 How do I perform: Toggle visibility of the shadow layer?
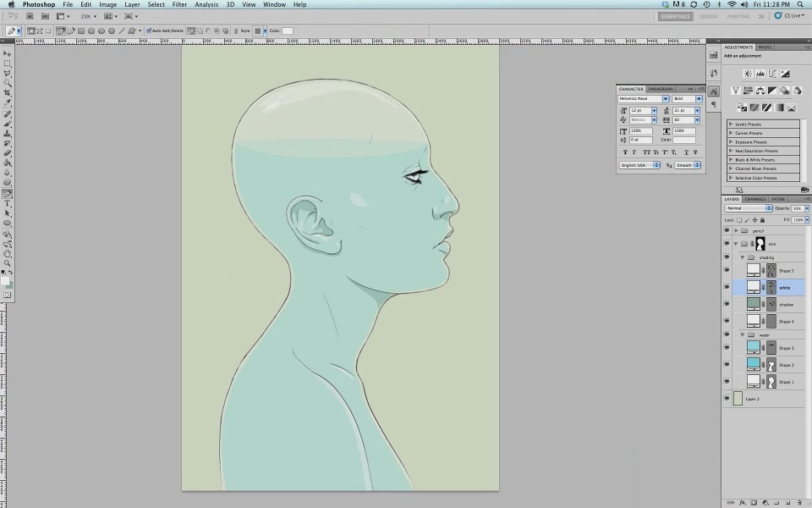726,304
